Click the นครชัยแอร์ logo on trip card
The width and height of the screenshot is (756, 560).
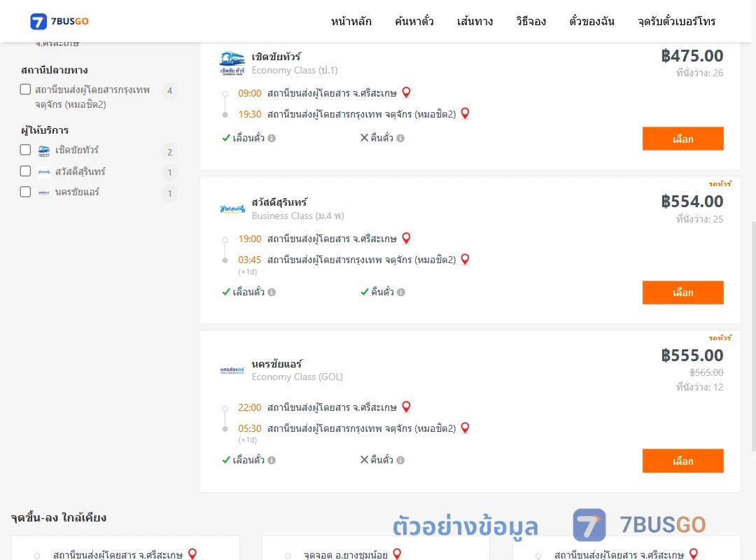click(x=232, y=370)
